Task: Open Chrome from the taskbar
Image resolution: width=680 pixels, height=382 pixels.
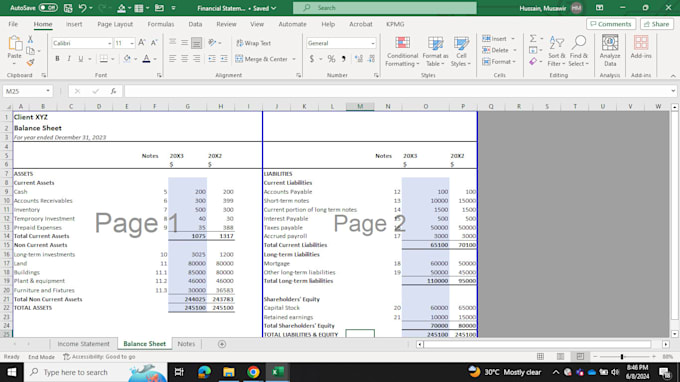Action: [253, 372]
